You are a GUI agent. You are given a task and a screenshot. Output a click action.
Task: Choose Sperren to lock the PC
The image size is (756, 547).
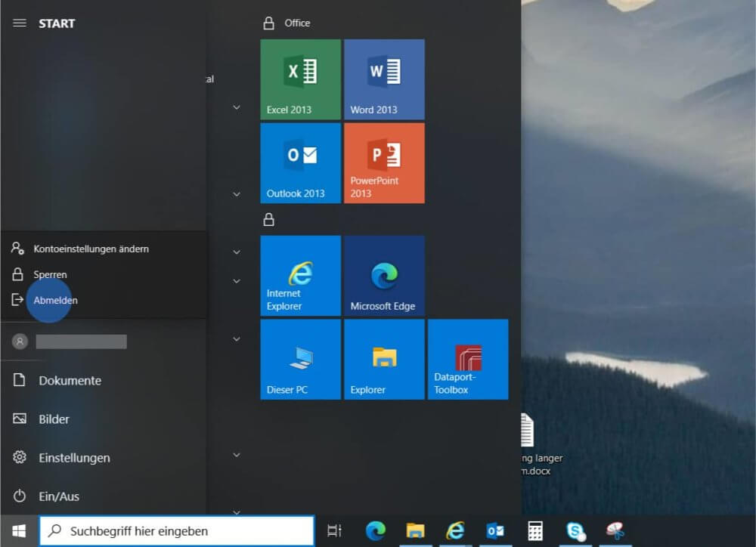(104, 275)
